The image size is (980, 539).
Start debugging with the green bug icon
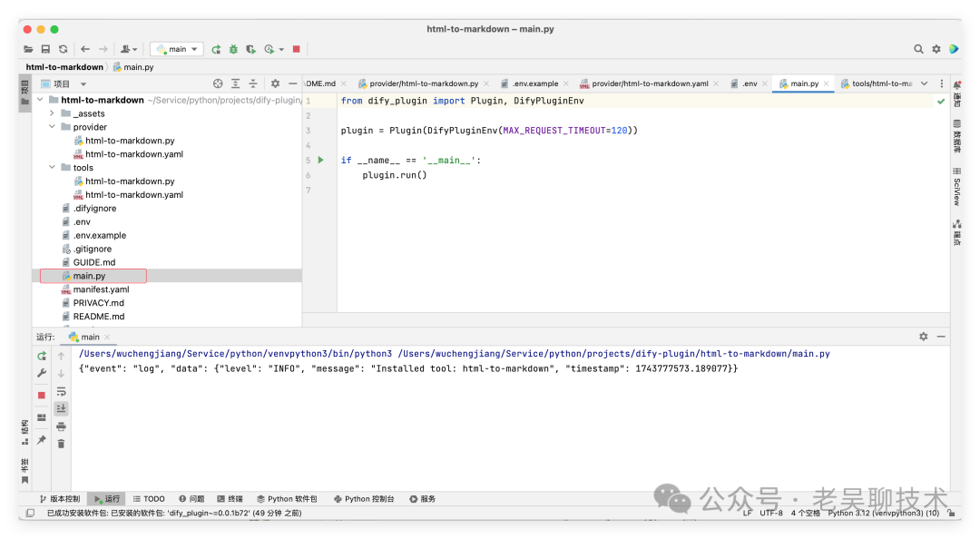click(233, 49)
